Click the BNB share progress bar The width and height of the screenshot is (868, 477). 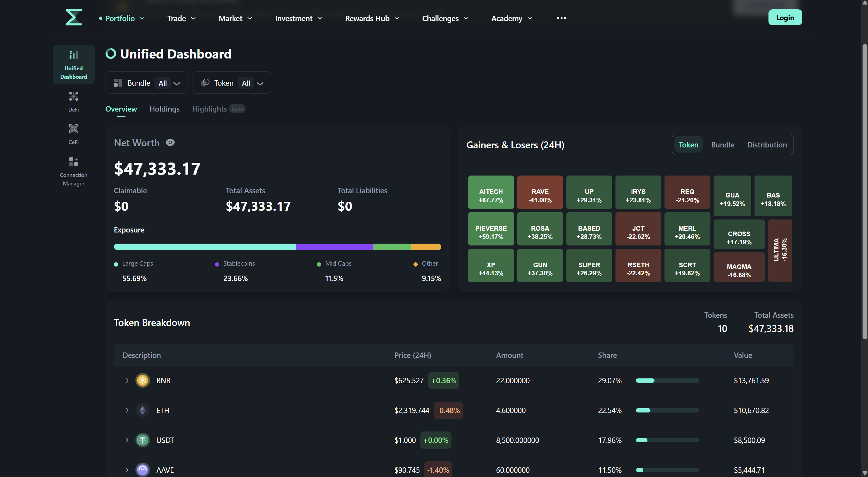tap(667, 381)
